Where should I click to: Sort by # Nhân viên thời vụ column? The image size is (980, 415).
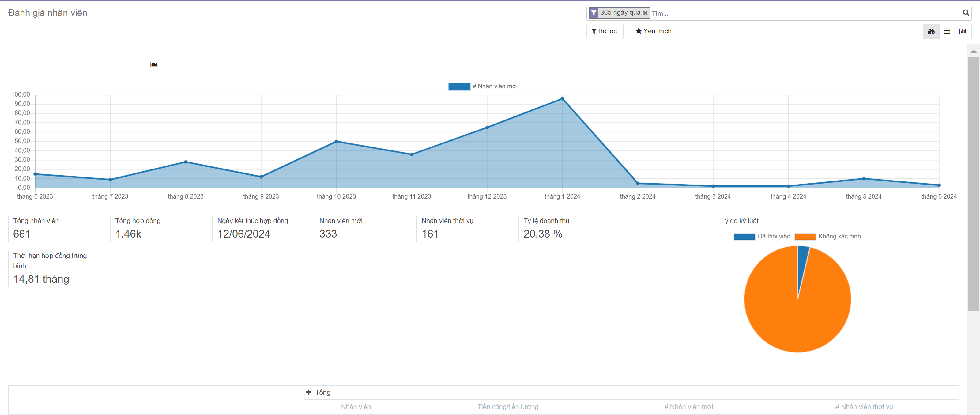click(864, 407)
